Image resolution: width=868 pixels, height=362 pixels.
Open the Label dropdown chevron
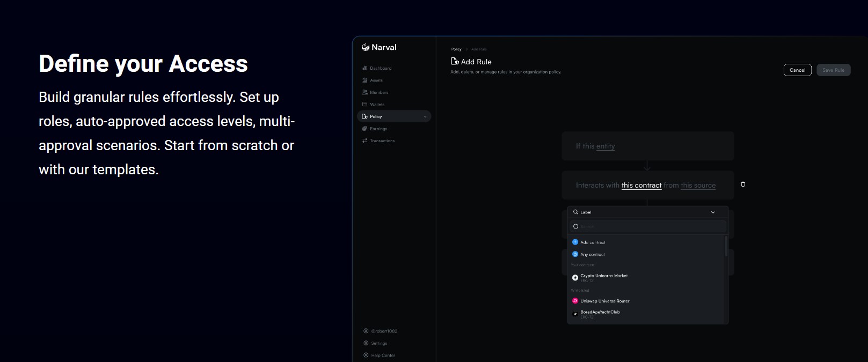click(713, 212)
